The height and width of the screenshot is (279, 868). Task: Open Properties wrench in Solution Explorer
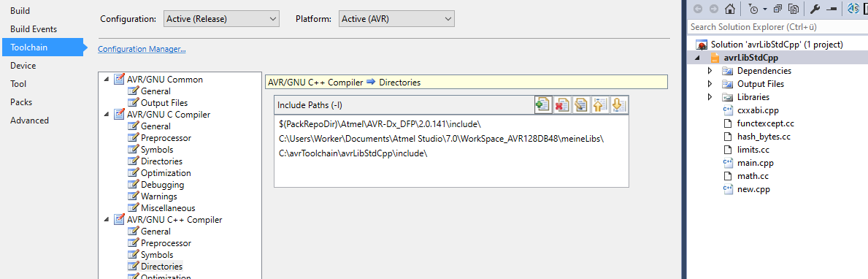click(x=814, y=9)
